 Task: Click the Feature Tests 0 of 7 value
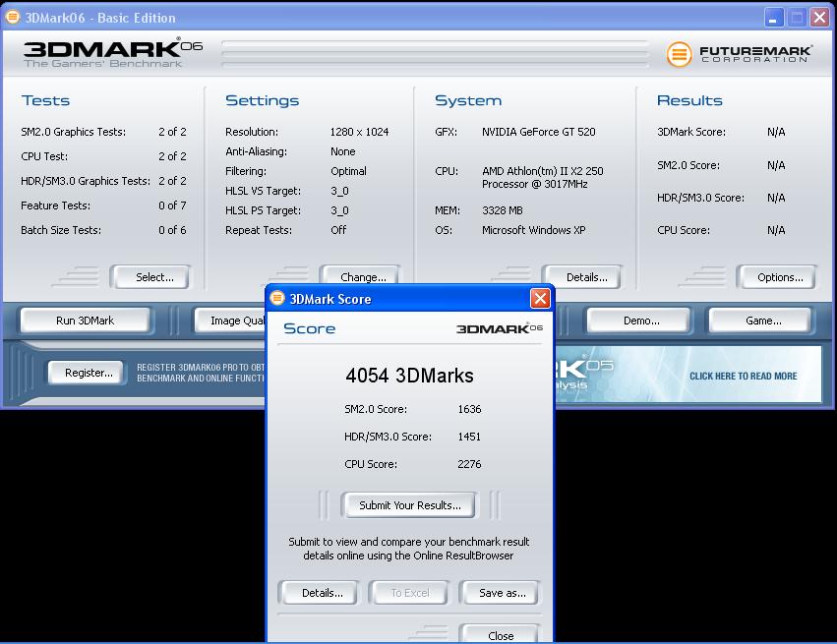coord(172,205)
